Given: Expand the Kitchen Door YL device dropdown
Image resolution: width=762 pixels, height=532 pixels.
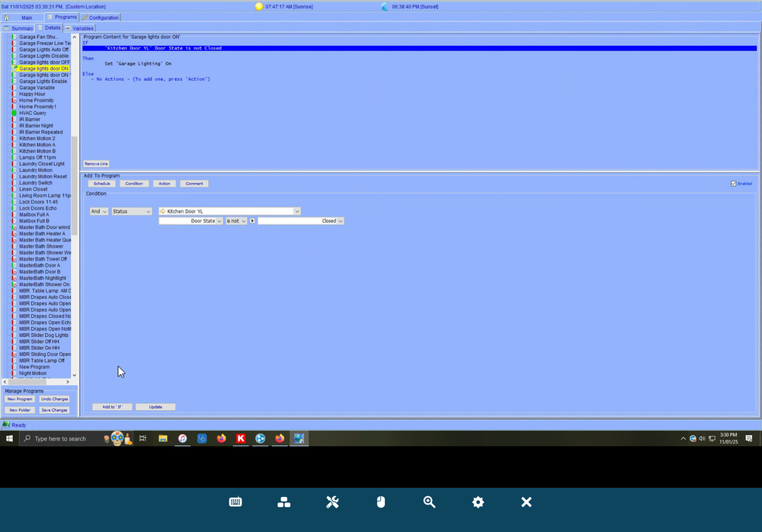Looking at the screenshot, I should (297, 211).
